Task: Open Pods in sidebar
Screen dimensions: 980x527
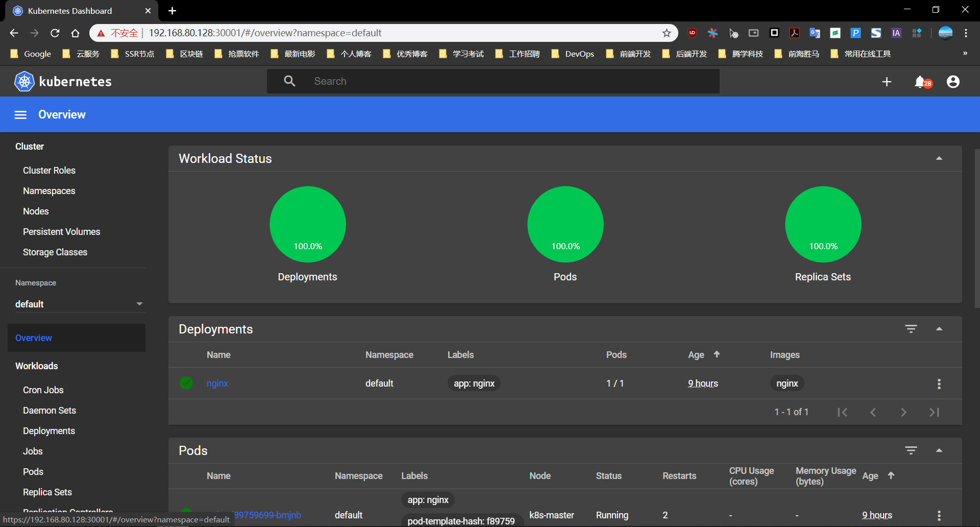Action: [x=33, y=472]
